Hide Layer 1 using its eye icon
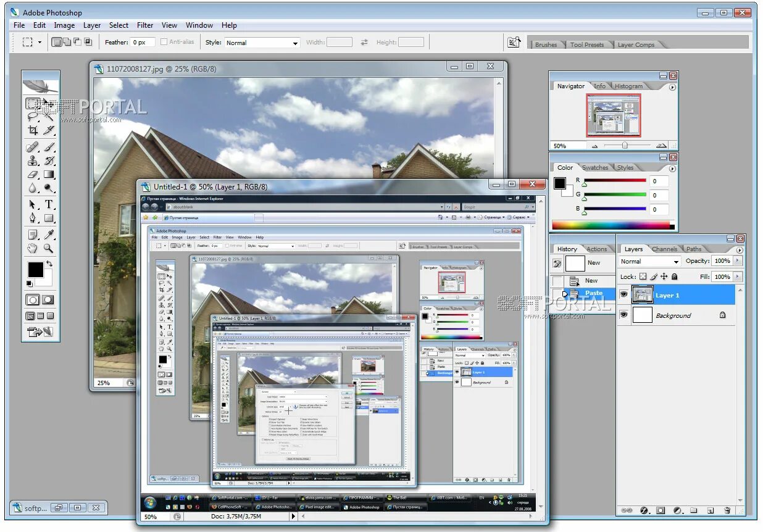The image size is (763, 532). (623, 295)
